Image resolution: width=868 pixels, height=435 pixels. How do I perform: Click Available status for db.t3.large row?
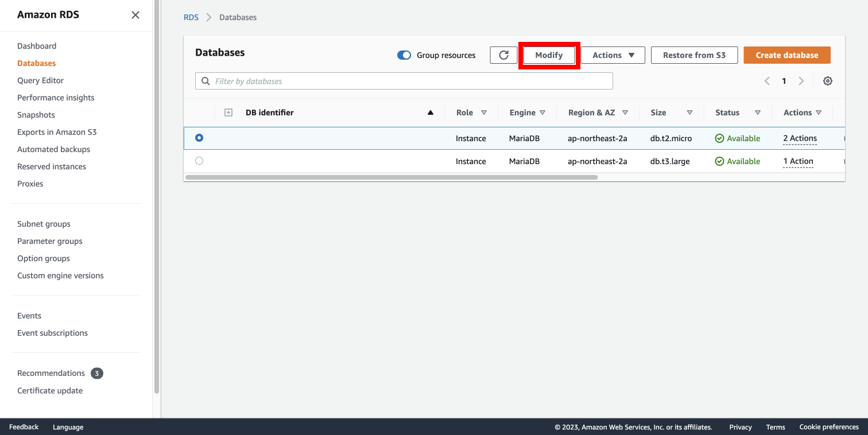pos(738,161)
